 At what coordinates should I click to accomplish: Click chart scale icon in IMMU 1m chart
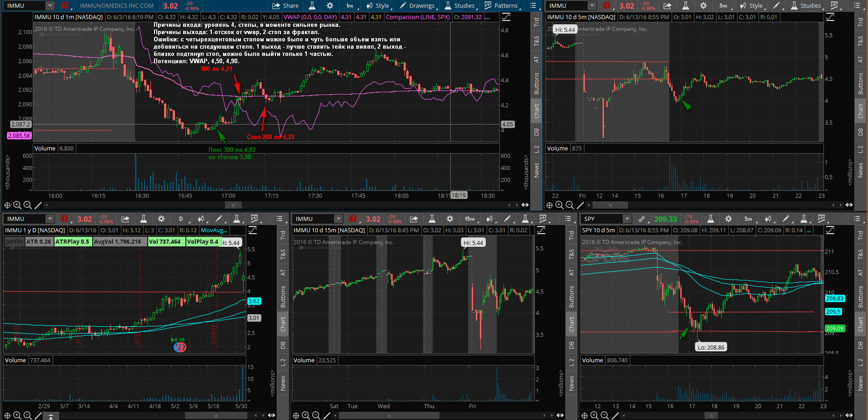coord(506,17)
